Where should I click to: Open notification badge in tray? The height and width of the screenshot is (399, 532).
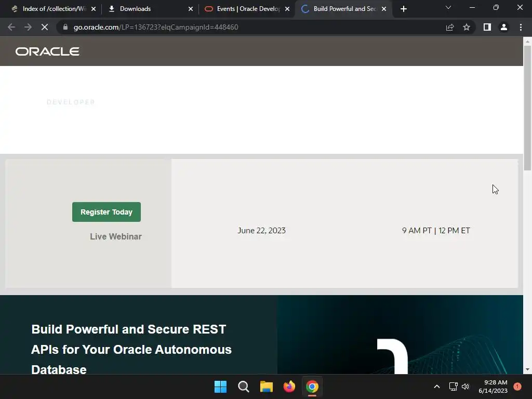click(x=517, y=387)
